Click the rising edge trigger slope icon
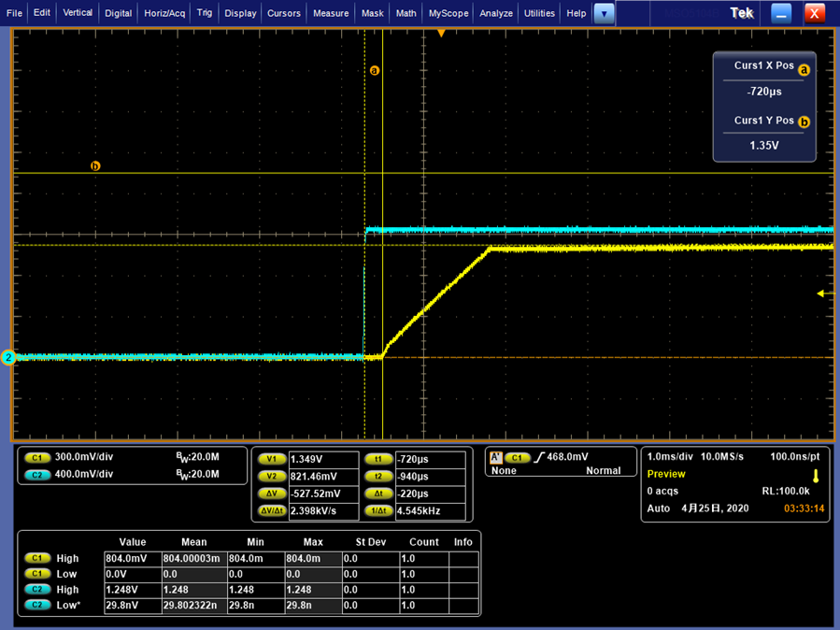Viewport: 840px width, 630px height. coord(539,457)
